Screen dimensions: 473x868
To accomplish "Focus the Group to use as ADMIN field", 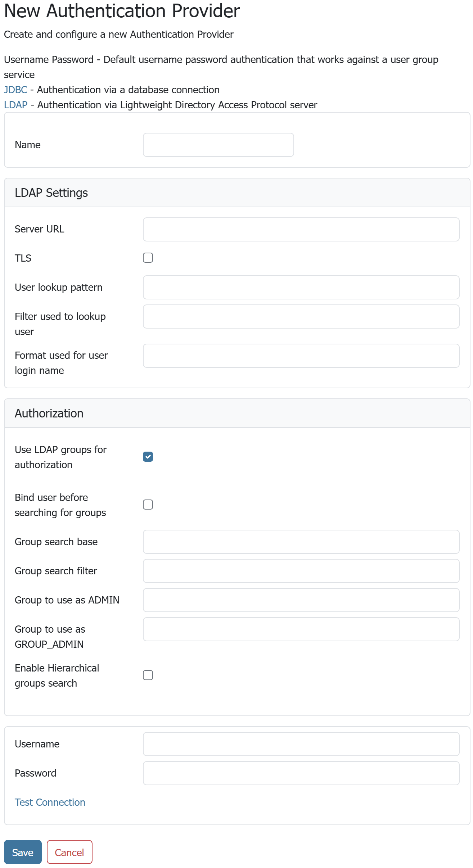I will pos(301,600).
